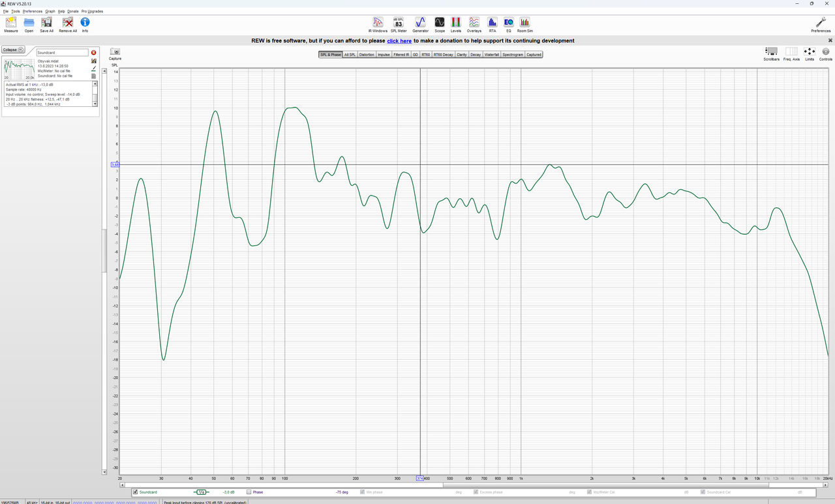
Task: Open the Help menu
Action: click(61, 11)
